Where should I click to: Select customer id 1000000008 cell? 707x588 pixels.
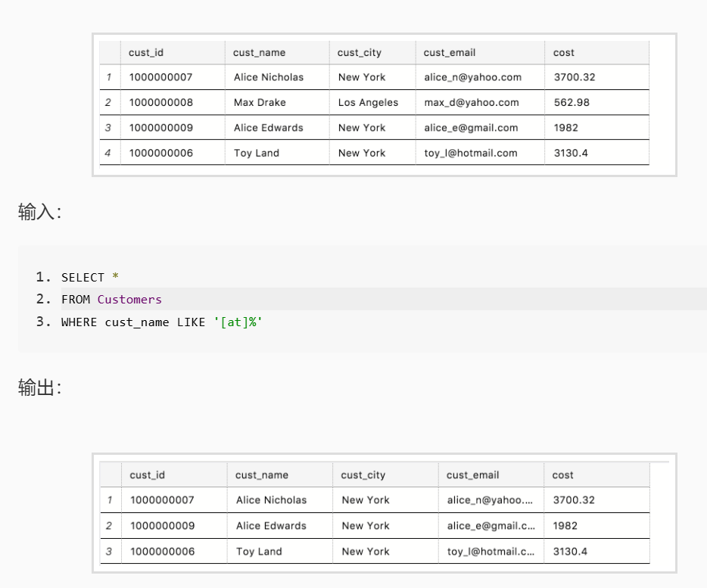click(173, 102)
